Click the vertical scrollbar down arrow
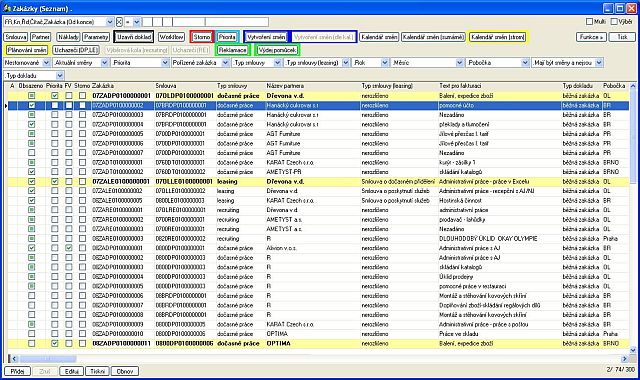This screenshot has width=640, height=380. pos(633,350)
